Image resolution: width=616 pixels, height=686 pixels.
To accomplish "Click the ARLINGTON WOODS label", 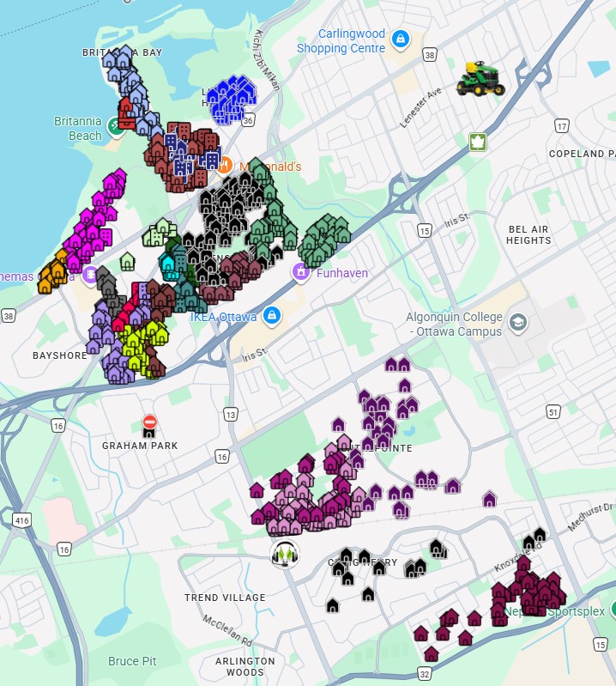I will click(x=245, y=667).
